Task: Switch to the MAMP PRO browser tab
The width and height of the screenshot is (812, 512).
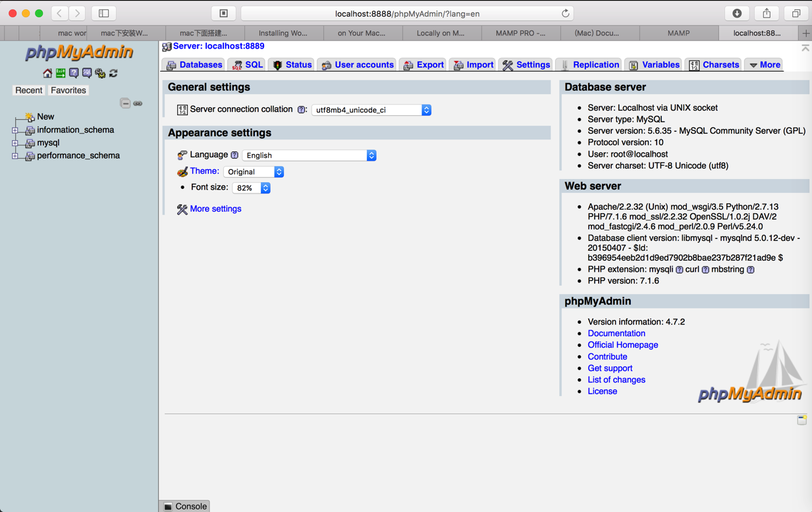Action: [520, 33]
